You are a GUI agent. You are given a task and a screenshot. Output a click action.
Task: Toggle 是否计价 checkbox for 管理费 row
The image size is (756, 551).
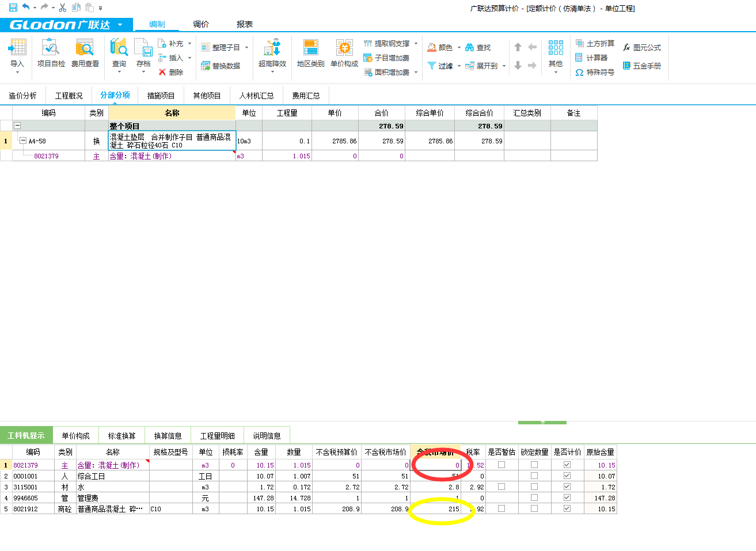567,497
